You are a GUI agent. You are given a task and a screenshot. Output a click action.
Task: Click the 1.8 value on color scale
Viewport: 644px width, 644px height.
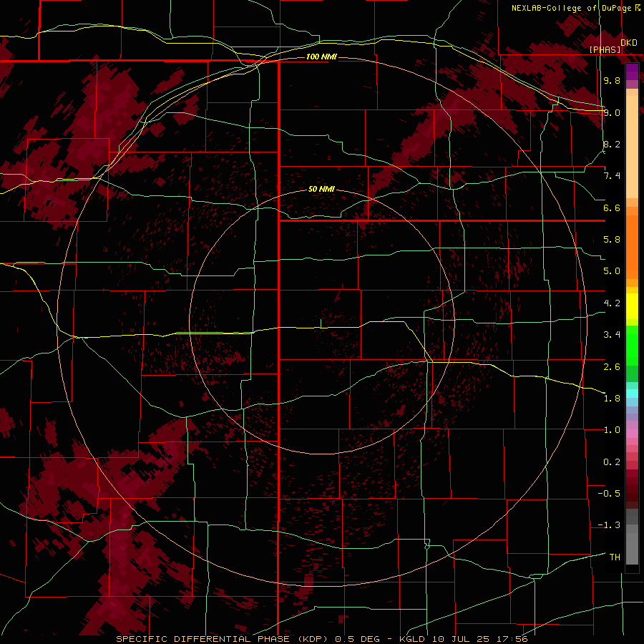click(x=612, y=399)
